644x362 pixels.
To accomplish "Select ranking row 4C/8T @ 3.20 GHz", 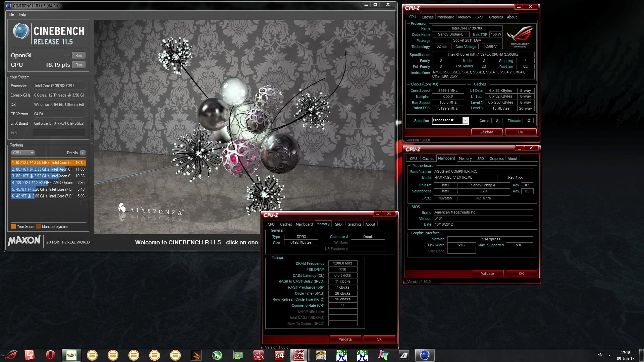I will click(48, 189).
